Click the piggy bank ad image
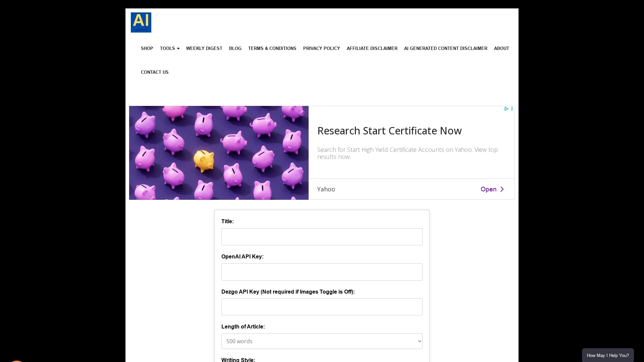 [x=219, y=153]
